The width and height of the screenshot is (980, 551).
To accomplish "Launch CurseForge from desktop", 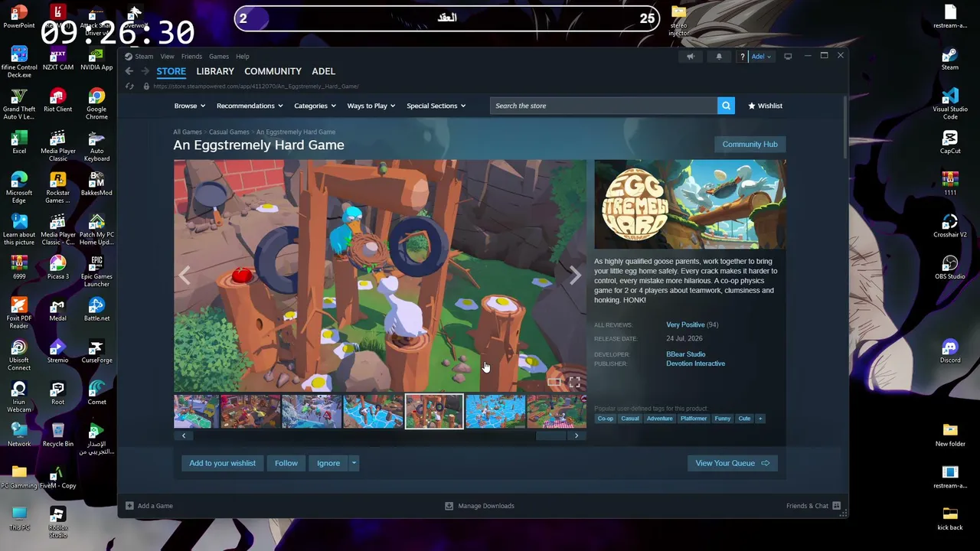I will tap(96, 351).
